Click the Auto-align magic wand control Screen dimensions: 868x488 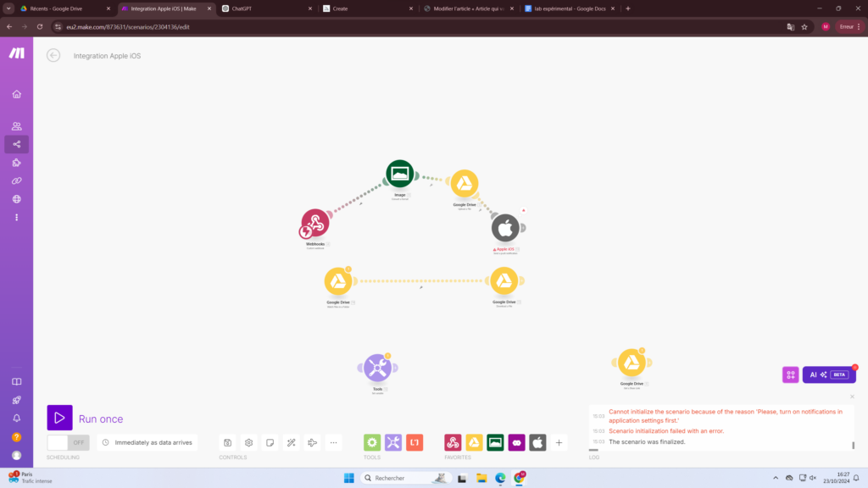[x=291, y=442]
